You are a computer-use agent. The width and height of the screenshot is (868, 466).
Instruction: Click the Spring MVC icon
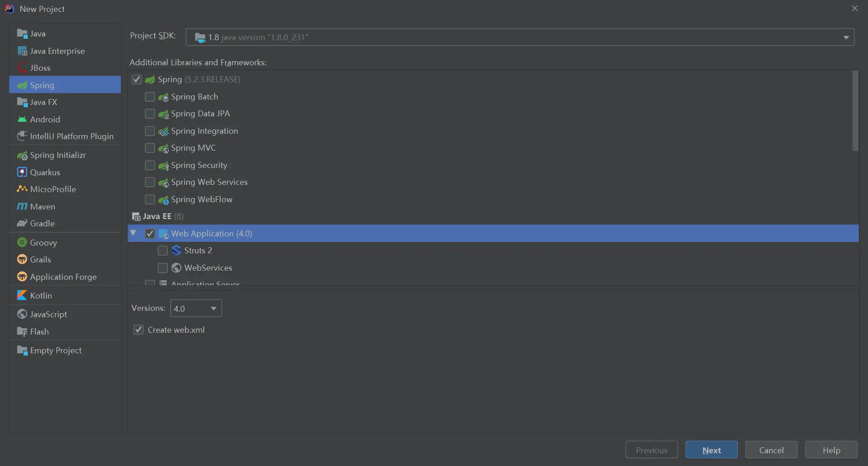163,148
